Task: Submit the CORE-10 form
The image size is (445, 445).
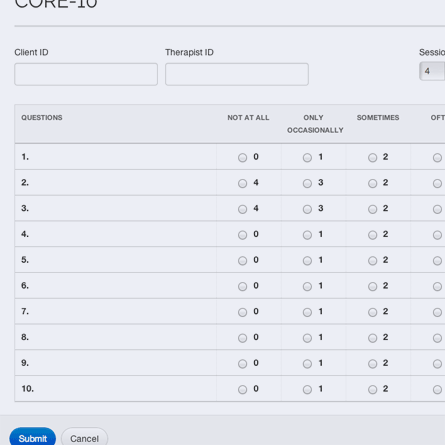Action: click(33, 437)
